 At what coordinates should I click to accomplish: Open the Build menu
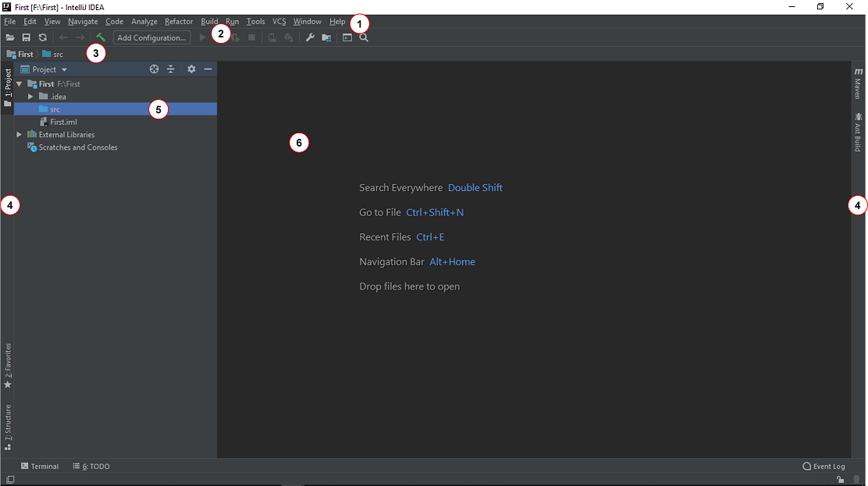[x=209, y=22]
